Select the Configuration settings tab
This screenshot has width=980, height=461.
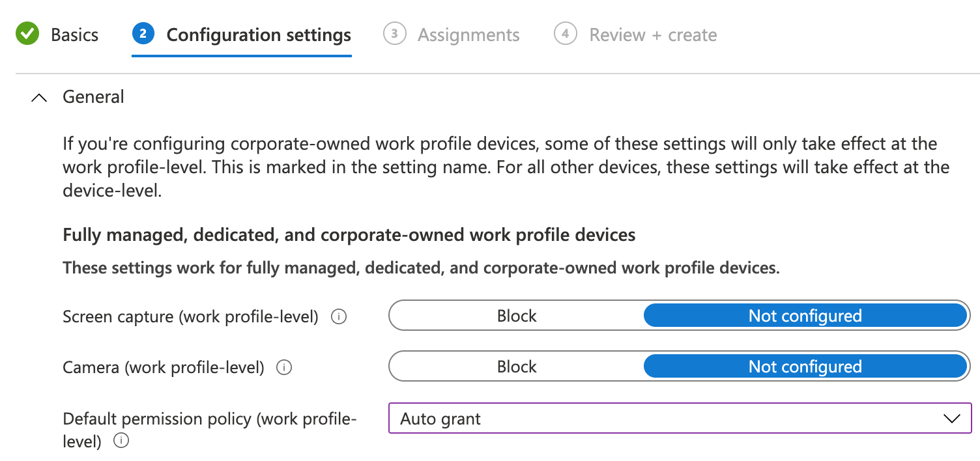click(x=242, y=35)
